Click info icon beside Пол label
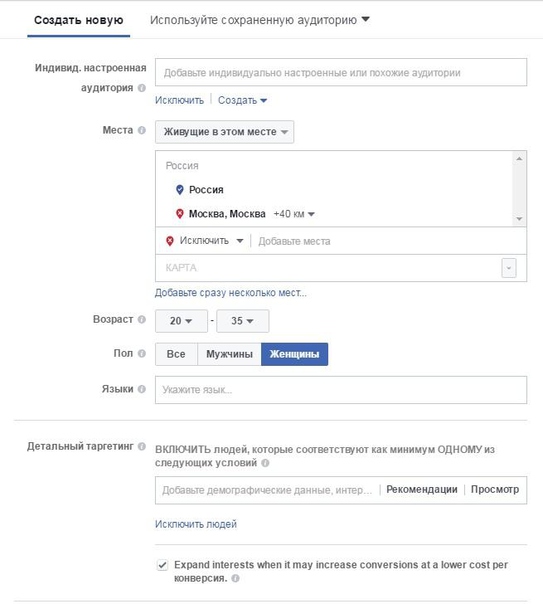This screenshot has width=543, height=604. [x=142, y=353]
